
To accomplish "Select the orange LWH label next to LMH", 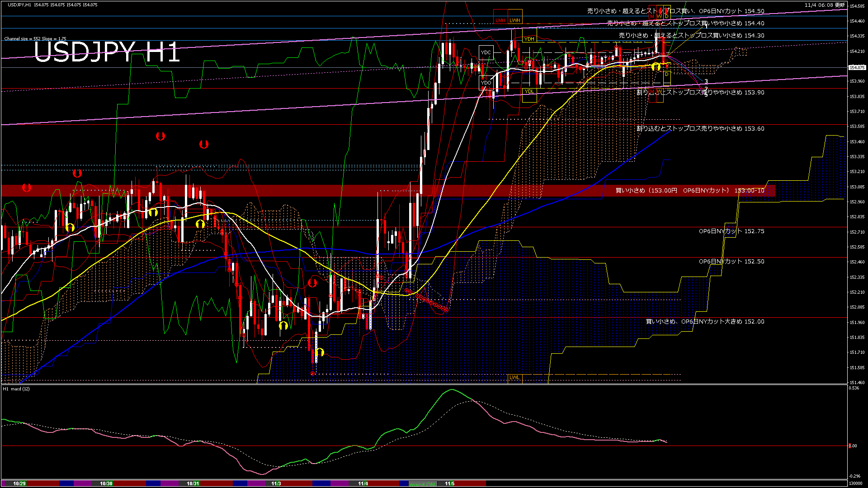I will coord(514,20).
